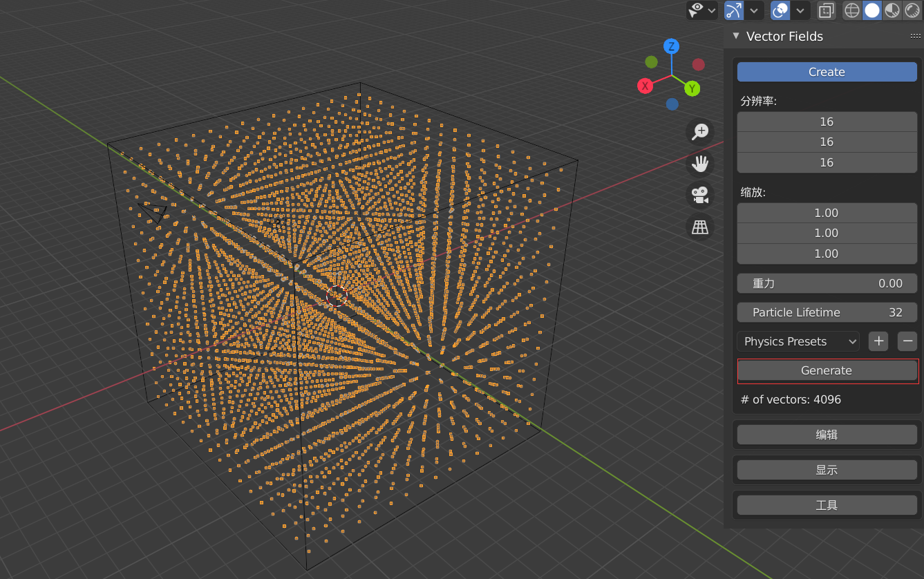Click the Move view hand icon
This screenshot has width=924, height=579.
click(699, 164)
